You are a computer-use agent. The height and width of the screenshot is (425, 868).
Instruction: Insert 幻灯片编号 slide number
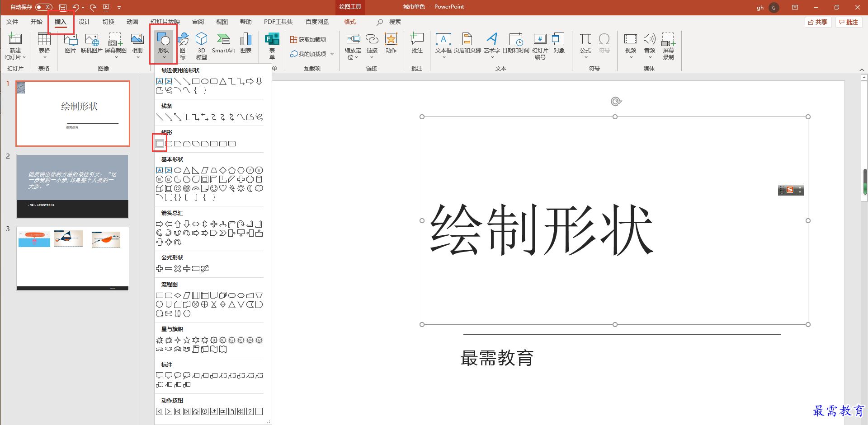coord(540,46)
